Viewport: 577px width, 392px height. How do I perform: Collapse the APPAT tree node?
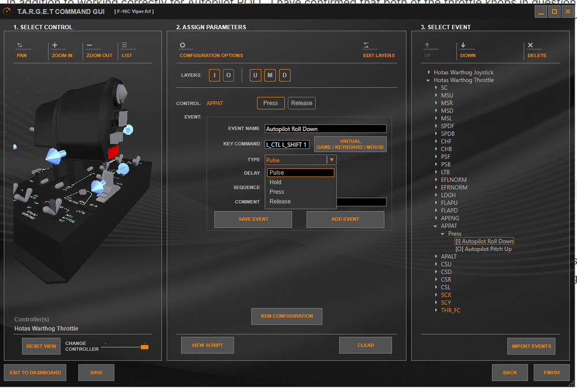point(435,226)
